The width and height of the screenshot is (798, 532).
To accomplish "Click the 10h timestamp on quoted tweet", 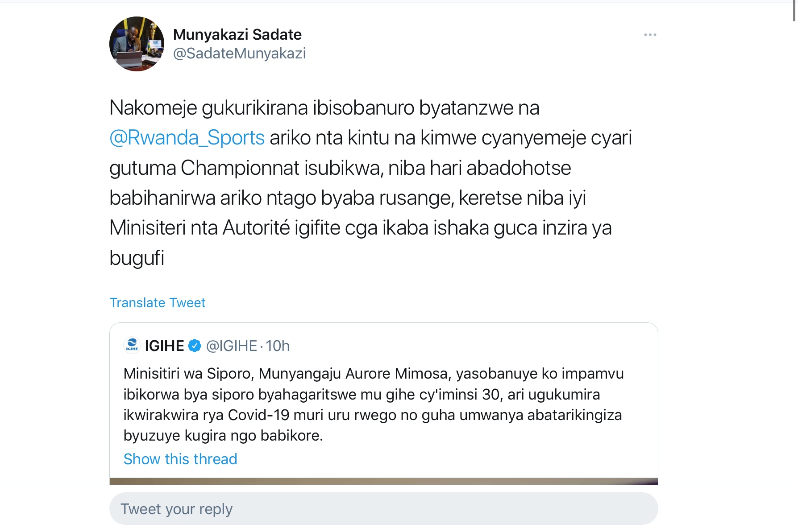I will pyautogui.click(x=278, y=346).
